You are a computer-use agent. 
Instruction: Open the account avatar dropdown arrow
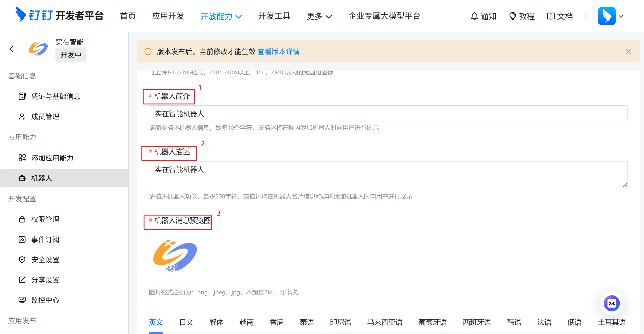621,16
